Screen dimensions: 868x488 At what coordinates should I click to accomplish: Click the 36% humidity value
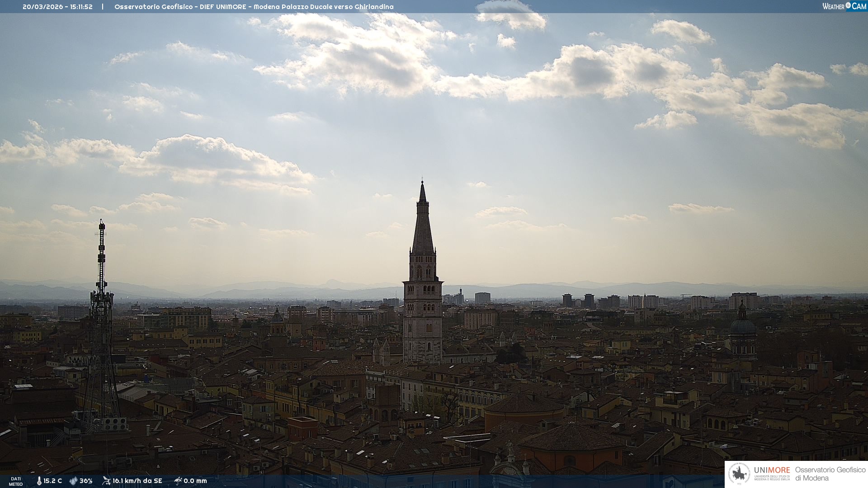(x=86, y=481)
